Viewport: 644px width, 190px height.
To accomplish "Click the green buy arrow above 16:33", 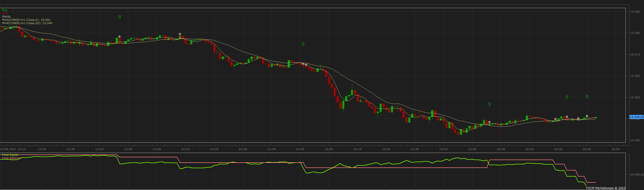I will coord(567,97).
